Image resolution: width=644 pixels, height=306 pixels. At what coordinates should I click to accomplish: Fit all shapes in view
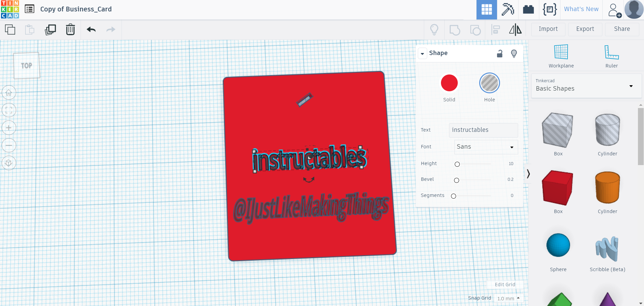pos(9,110)
